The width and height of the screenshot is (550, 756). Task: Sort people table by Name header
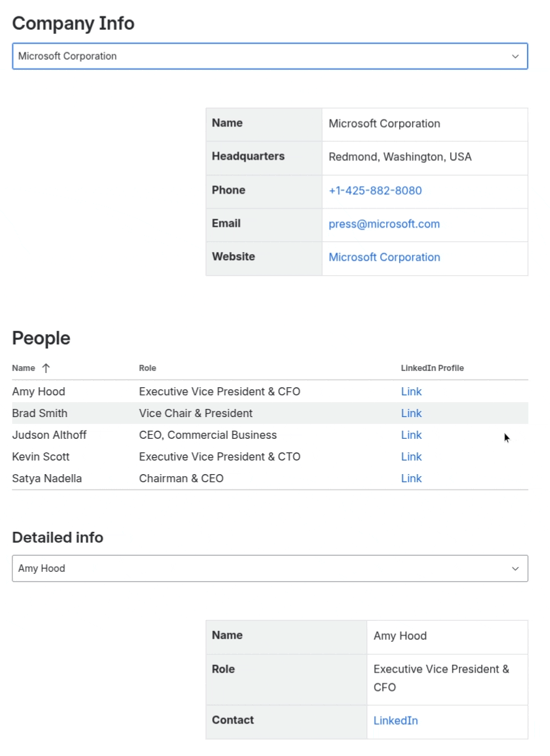(x=24, y=368)
